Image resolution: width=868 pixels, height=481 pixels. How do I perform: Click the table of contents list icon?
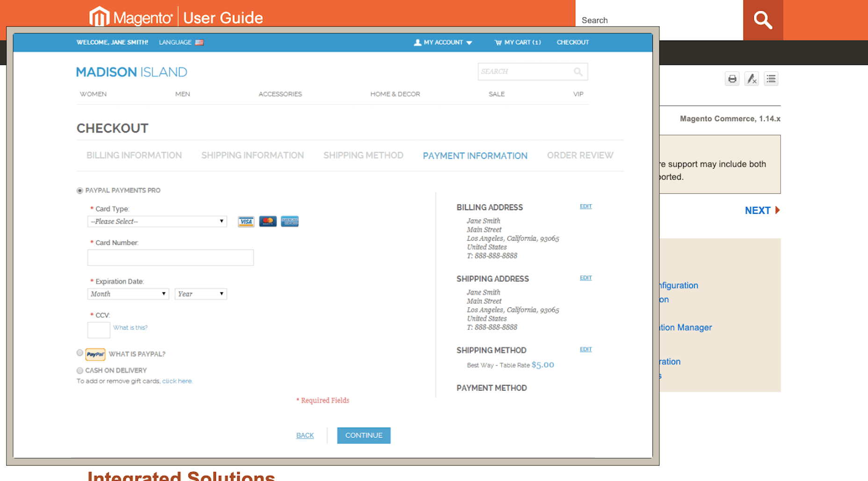[771, 79]
